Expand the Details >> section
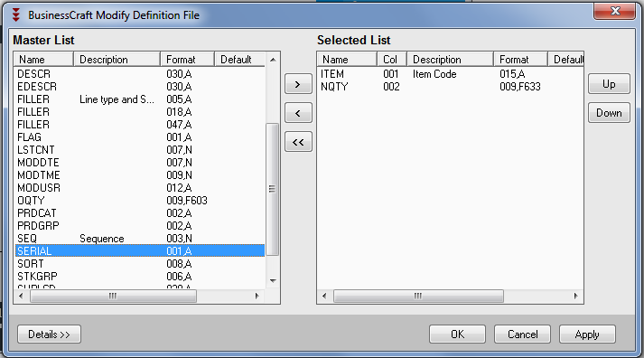 point(49,334)
